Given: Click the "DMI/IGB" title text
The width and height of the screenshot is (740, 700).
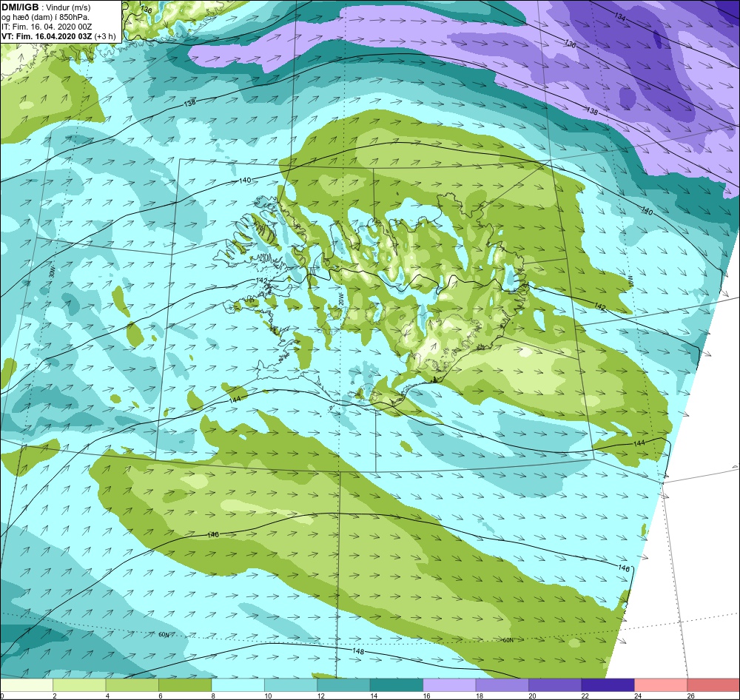Looking at the screenshot, I should click(x=20, y=7).
